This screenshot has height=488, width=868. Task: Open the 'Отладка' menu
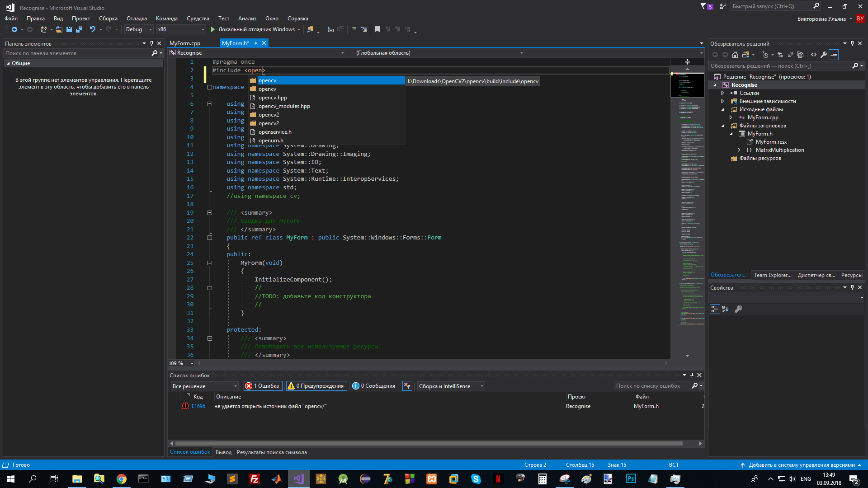(x=137, y=19)
